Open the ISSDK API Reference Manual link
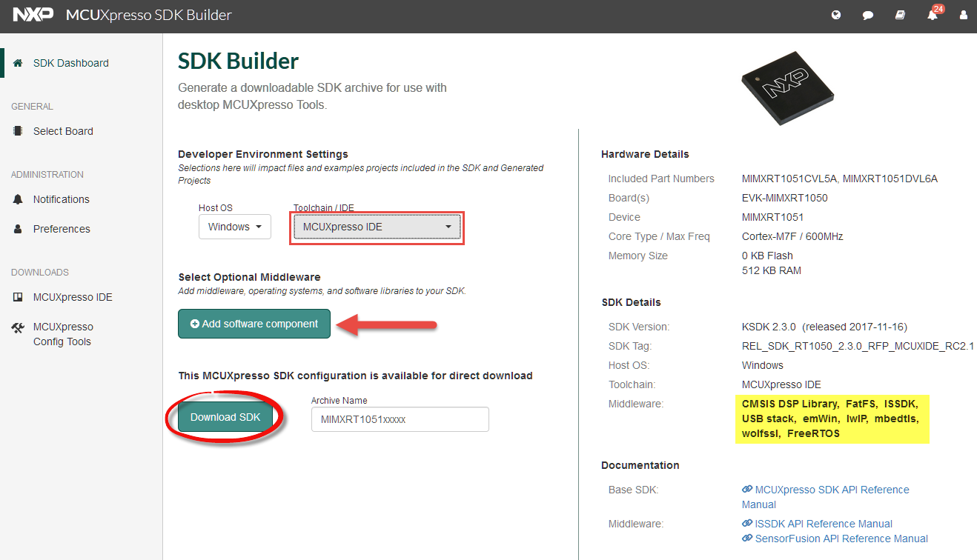This screenshot has height=560, width=977. [x=823, y=524]
